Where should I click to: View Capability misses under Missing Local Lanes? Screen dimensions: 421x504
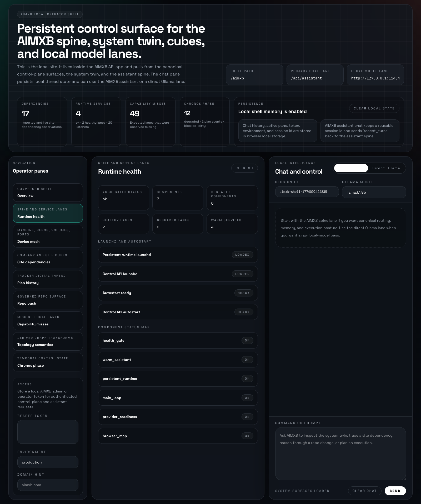click(x=48, y=321)
